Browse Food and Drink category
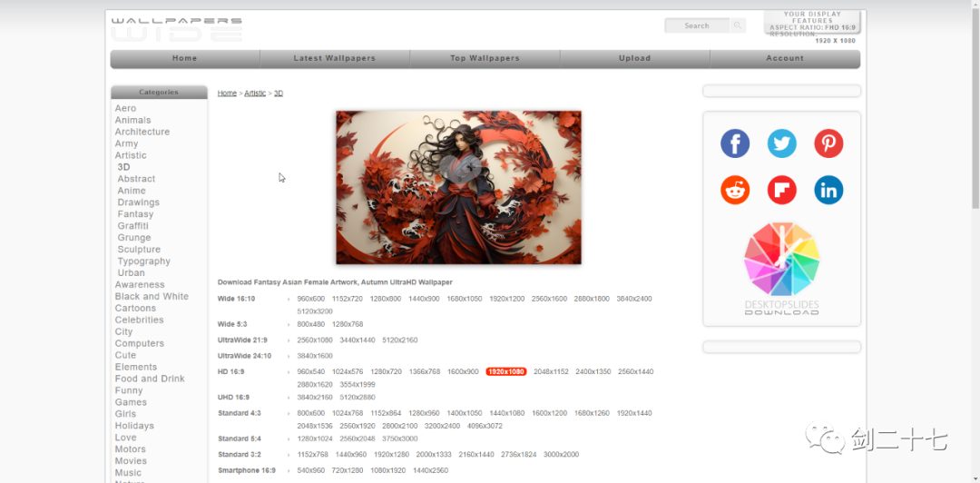Viewport: 980px width, 483px height. pos(150,379)
